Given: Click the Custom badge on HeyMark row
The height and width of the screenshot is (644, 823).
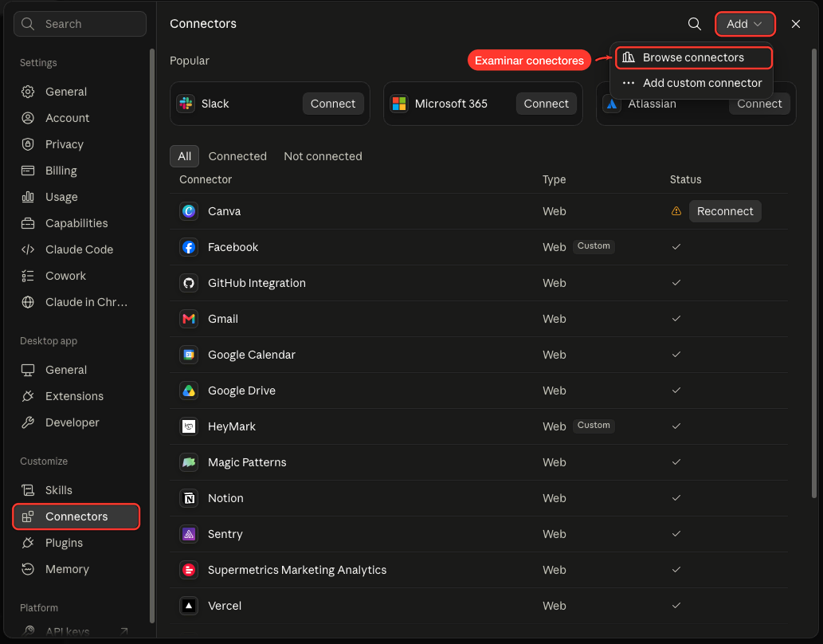Looking at the screenshot, I should click(x=594, y=426).
